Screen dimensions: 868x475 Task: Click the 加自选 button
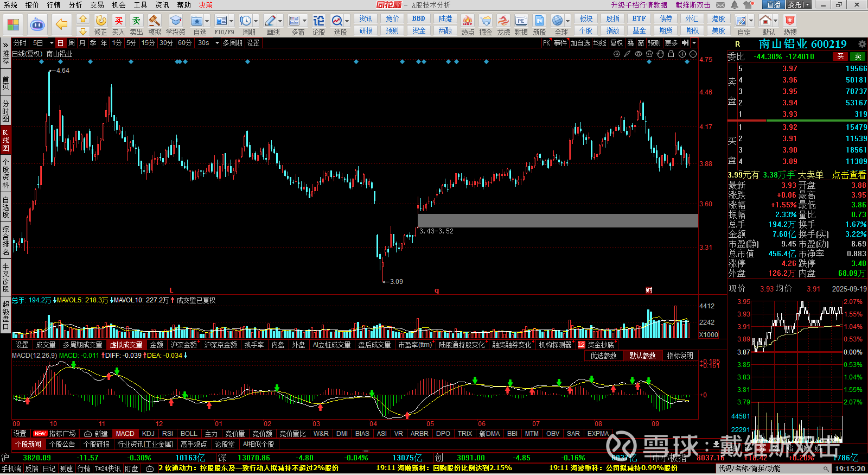(x=580, y=43)
